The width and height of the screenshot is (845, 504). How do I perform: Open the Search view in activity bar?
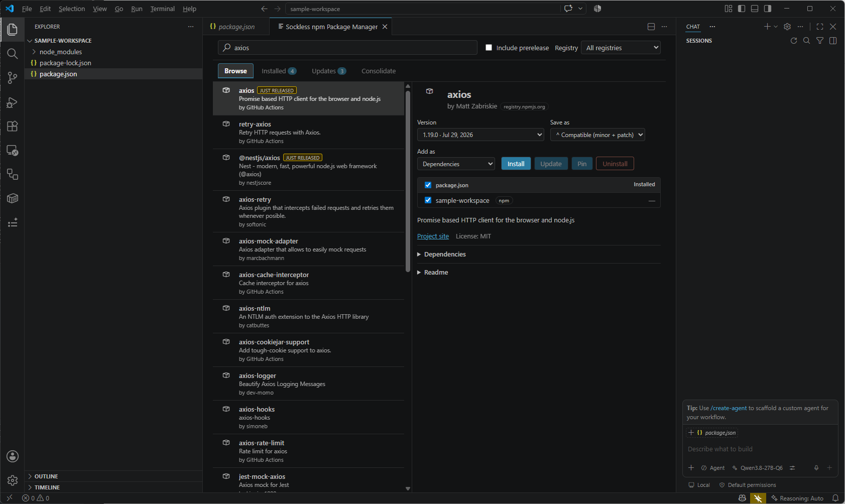[x=13, y=54]
